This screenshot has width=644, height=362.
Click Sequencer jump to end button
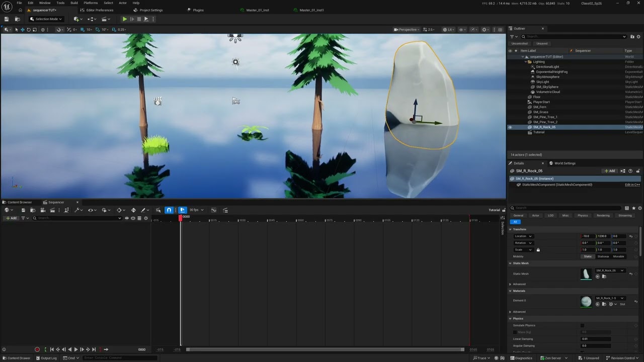(x=94, y=349)
